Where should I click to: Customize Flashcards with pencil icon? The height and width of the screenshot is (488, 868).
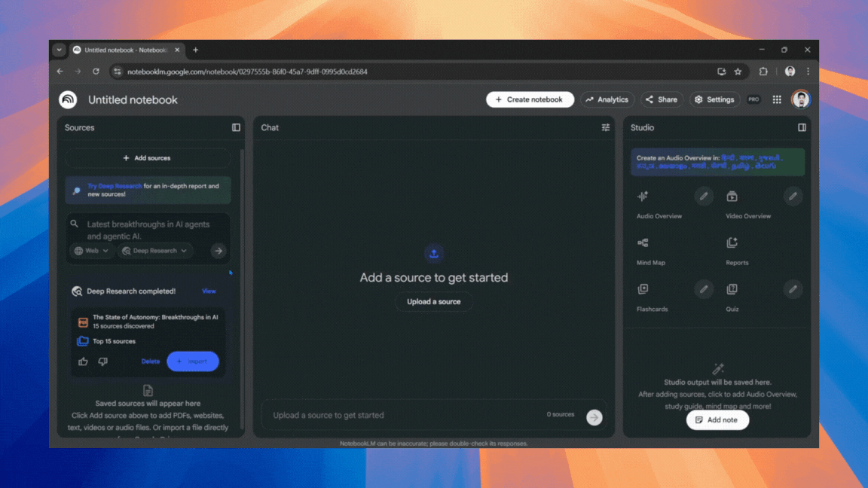pyautogui.click(x=704, y=289)
